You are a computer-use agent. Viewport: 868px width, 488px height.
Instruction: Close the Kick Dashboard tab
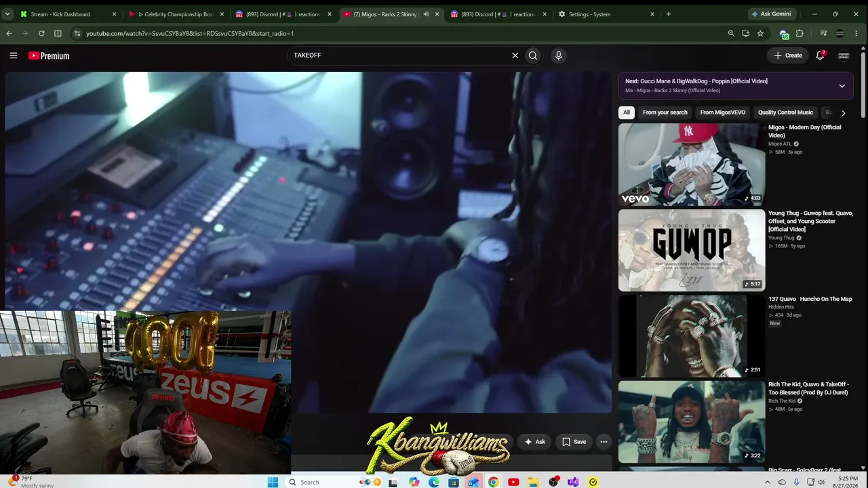(114, 14)
